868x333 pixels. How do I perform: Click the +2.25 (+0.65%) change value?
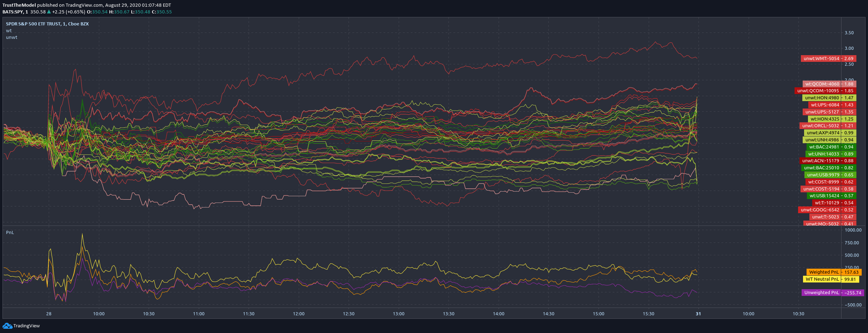(69, 12)
